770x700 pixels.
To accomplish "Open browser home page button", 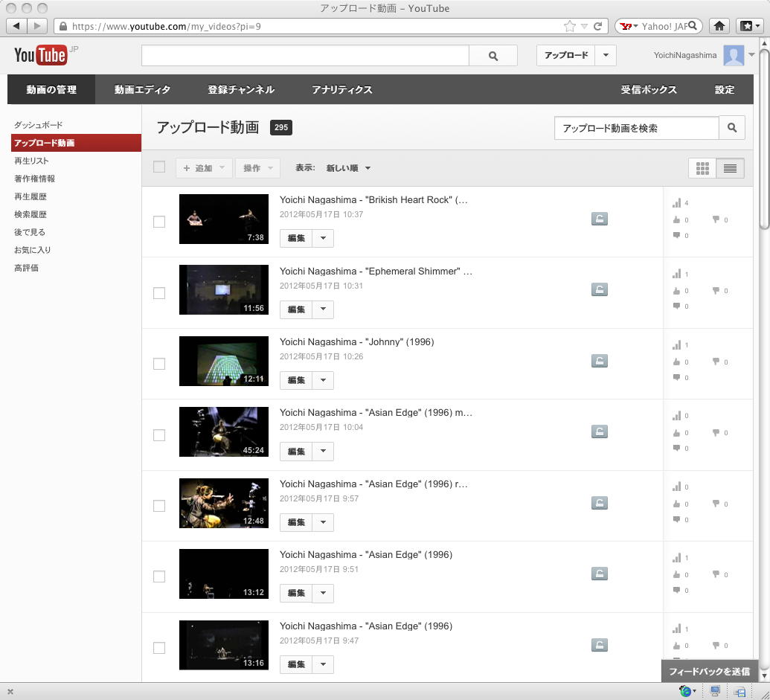I will [719, 25].
